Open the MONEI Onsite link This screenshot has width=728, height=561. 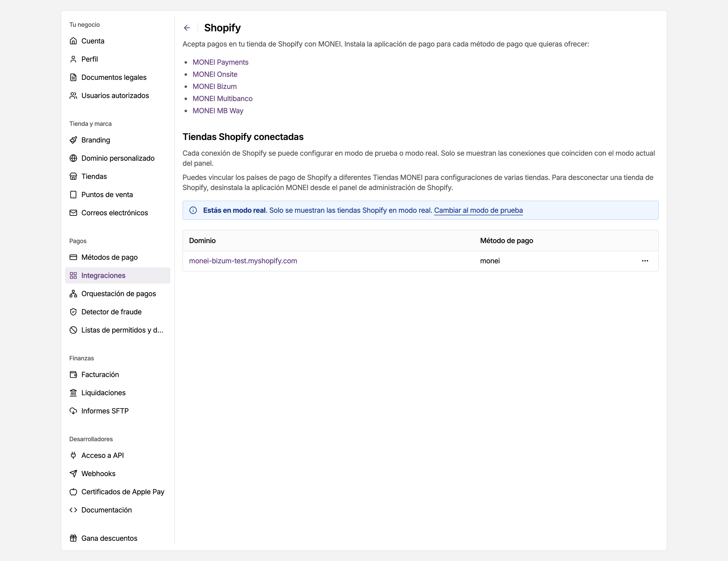coord(215,74)
